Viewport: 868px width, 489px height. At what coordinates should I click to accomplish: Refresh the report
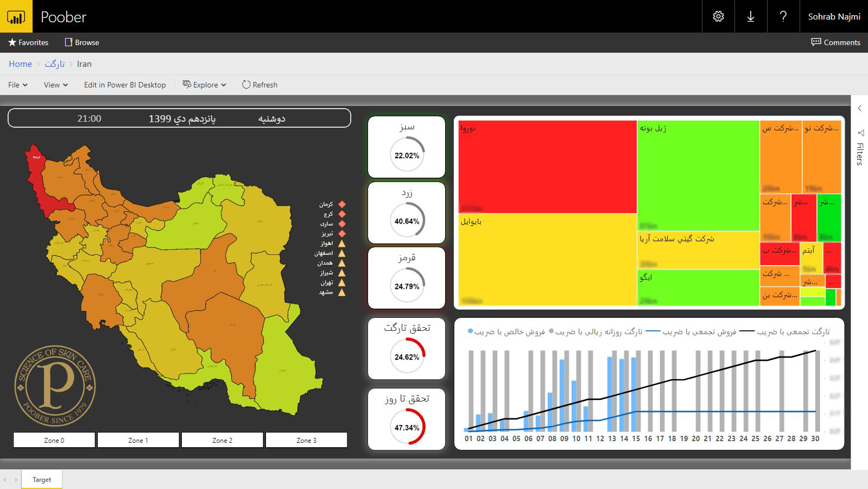(x=259, y=85)
